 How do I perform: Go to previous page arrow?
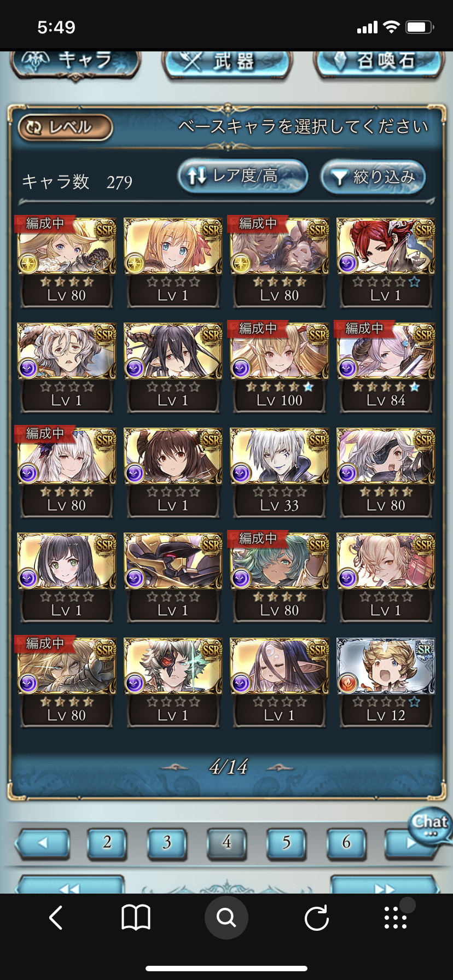[x=43, y=843]
